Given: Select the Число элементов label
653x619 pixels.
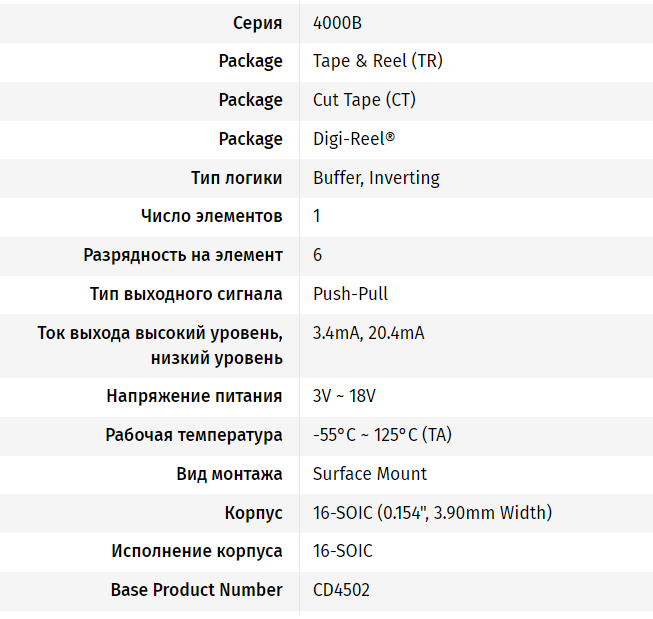Looking at the screenshot, I should click(x=211, y=216).
